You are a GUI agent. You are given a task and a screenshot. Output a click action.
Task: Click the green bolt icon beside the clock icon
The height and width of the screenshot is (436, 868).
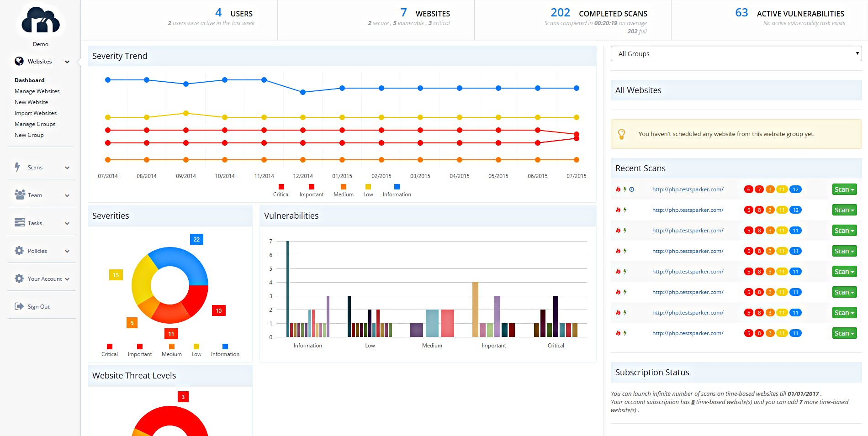625,189
